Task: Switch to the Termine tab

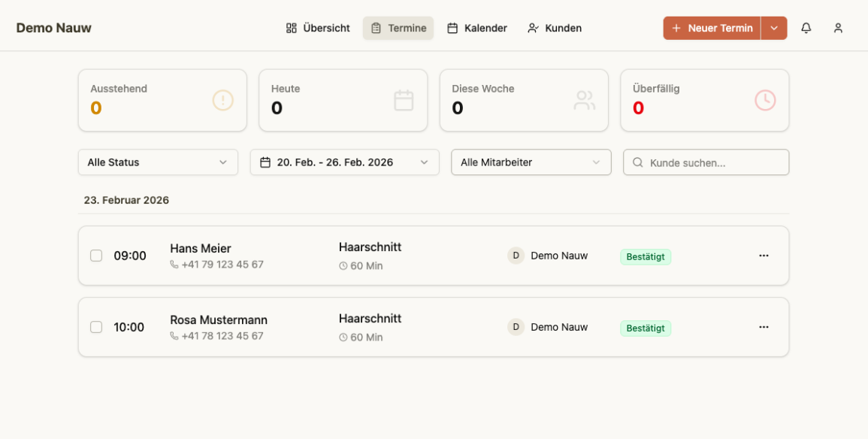Action: tap(398, 29)
